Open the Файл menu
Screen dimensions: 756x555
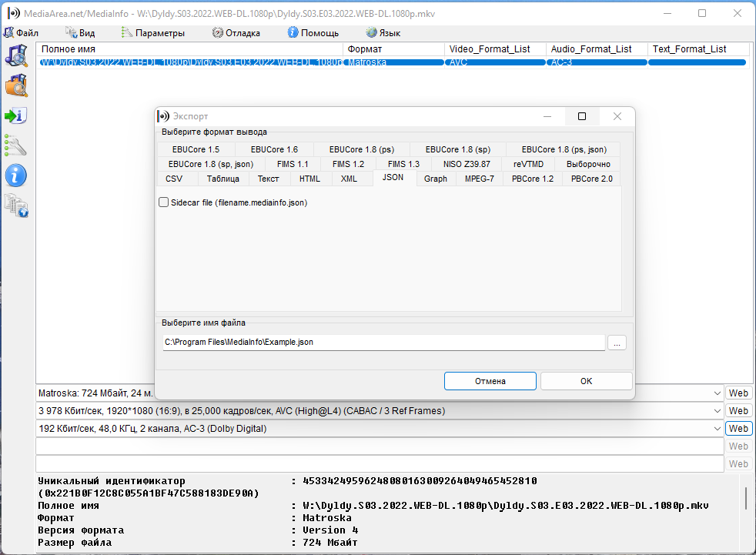22,33
